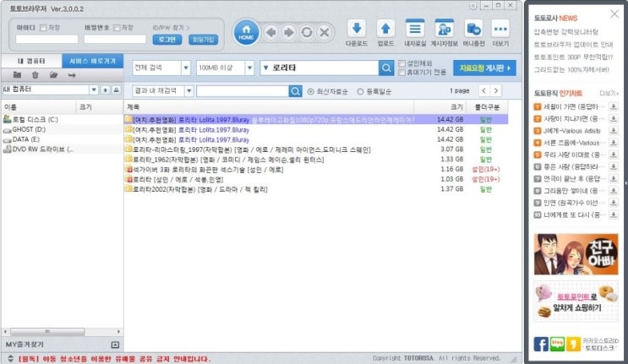Viewport: 628px width, 364px height.
Task: Open the 토토포인트 쇼핑 banner
Action: coord(576,302)
